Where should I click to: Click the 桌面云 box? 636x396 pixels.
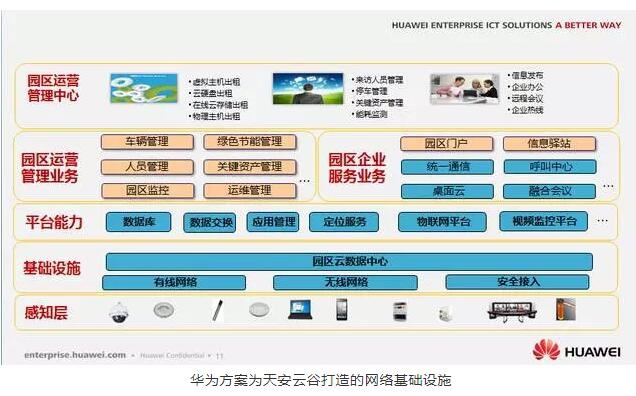coord(447,192)
